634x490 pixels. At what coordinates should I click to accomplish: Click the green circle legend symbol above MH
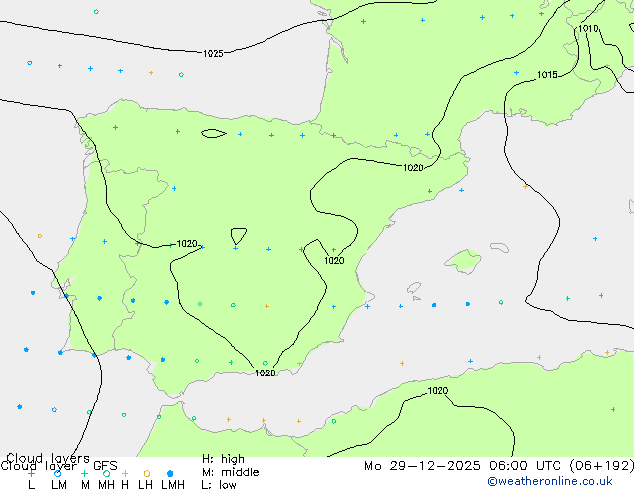[x=106, y=473]
